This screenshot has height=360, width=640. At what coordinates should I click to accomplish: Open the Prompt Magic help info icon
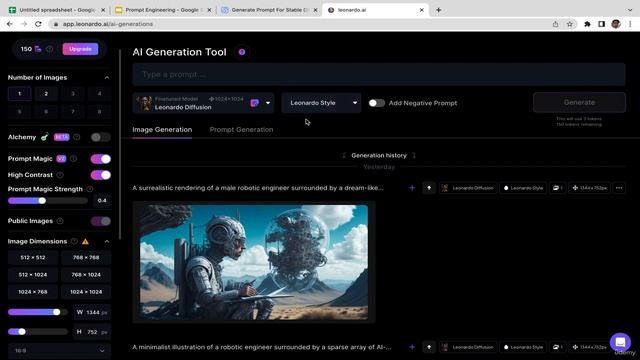click(x=73, y=159)
